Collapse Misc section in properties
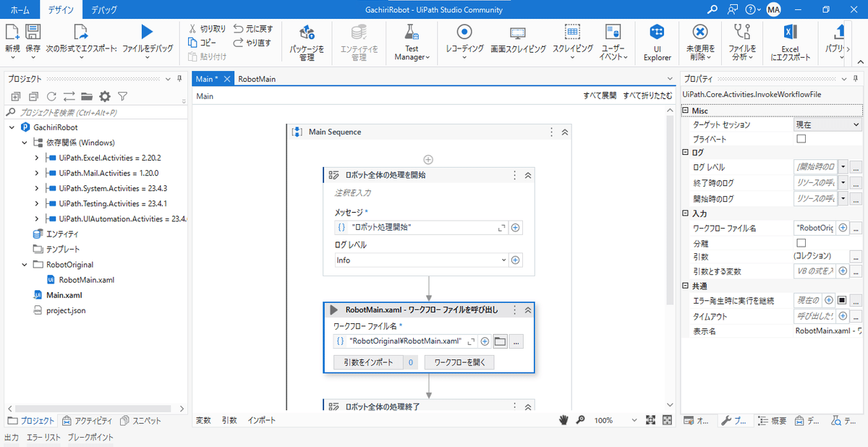Image resolution: width=868 pixels, height=447 pixels. tap(685, 111)
